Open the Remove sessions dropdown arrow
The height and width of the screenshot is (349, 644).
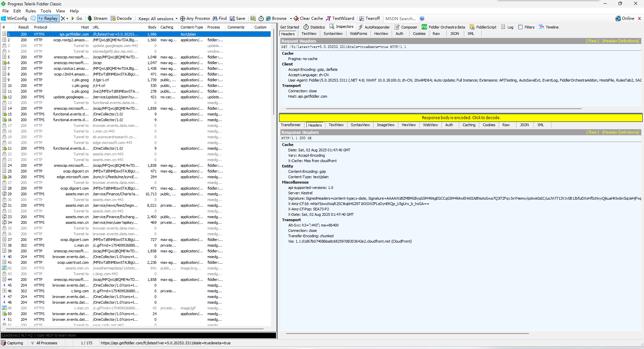67,18
